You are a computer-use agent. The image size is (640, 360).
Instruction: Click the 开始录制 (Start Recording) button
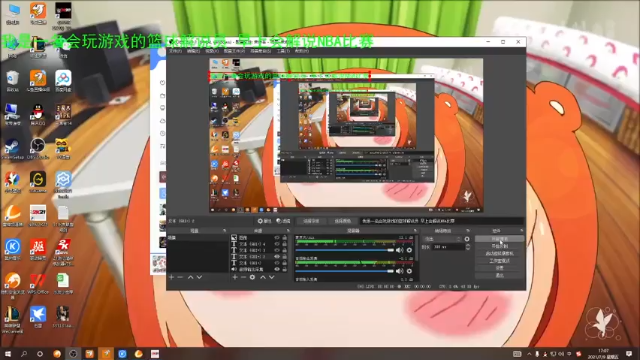500,246
